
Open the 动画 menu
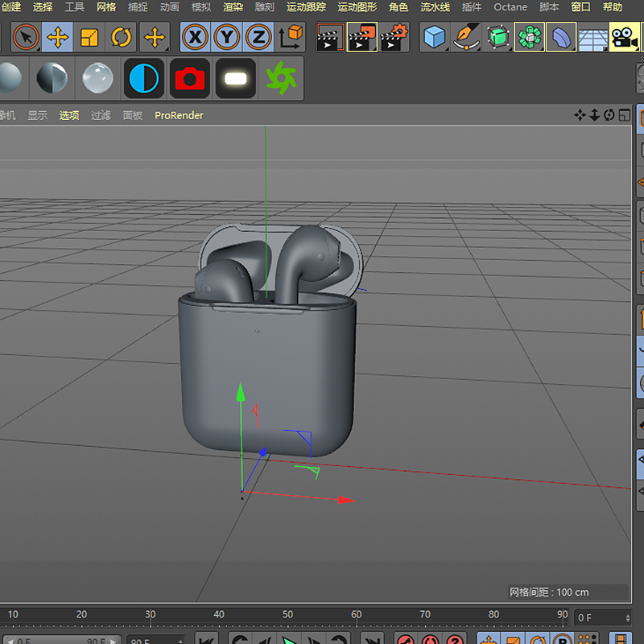(x=169, y=7)
